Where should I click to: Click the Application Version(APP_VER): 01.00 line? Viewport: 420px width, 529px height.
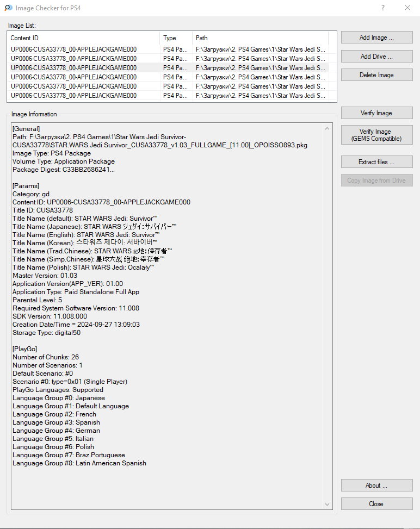[68, 284]
